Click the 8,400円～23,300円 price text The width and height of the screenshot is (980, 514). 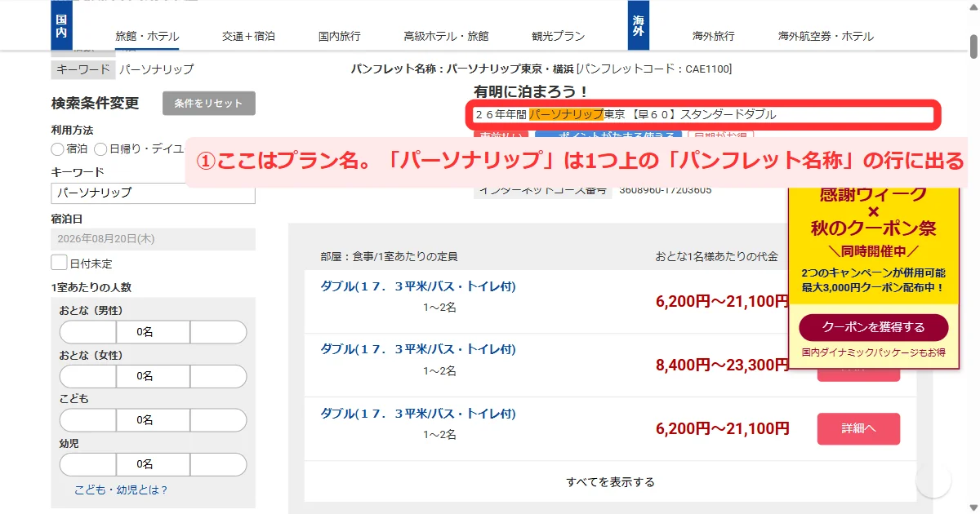point(722,365)
